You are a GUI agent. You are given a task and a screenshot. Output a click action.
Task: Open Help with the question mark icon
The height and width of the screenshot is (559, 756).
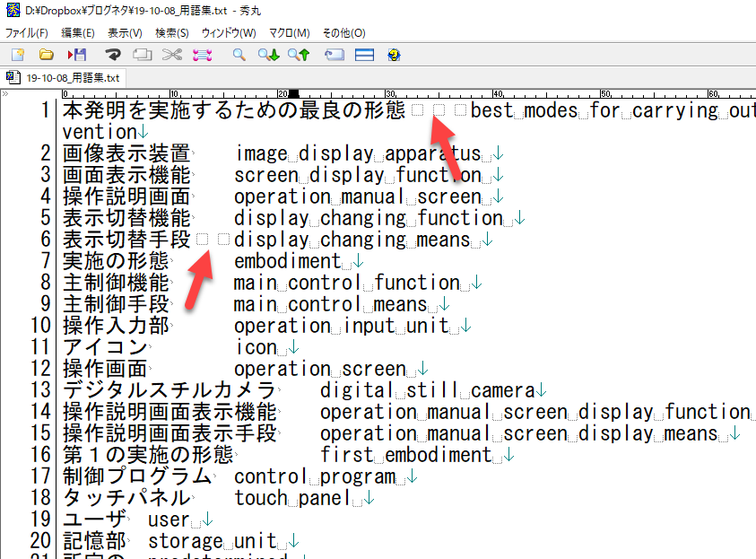pyautogui.click(x=393, y=55)
